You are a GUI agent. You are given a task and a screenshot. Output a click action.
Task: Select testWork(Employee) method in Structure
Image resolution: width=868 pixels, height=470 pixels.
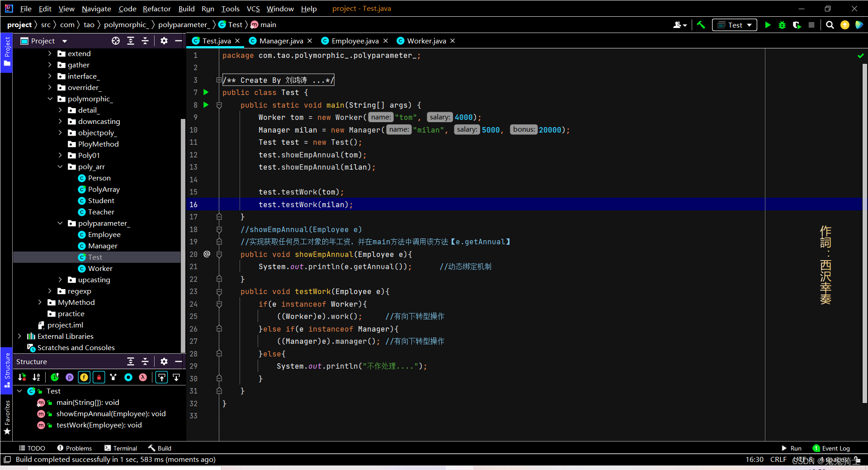point(99,425)
